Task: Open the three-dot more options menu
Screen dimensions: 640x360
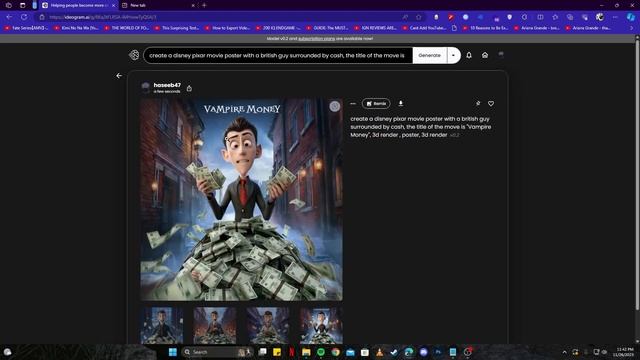Action: tap(353, 104)
